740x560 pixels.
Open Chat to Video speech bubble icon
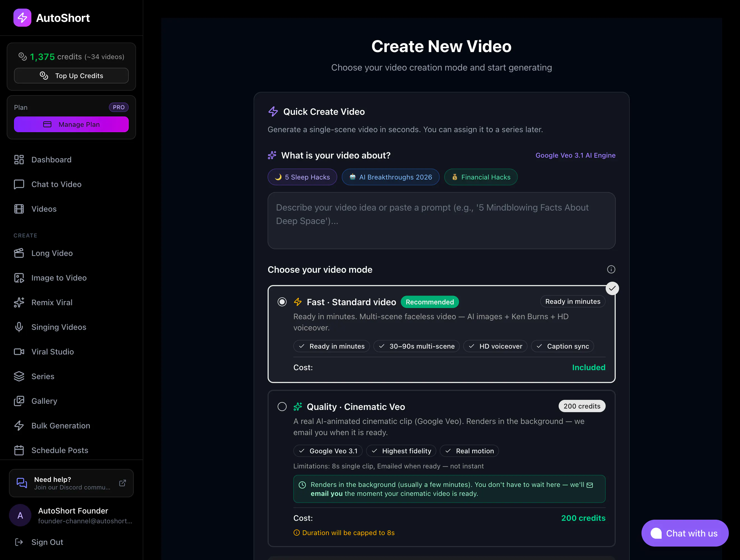[x=19, y=185]
